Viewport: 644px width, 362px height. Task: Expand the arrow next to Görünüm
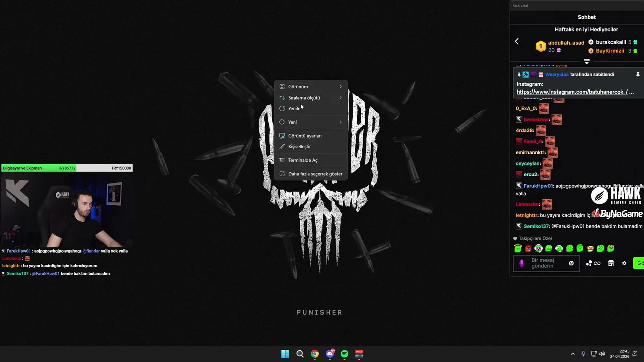click(340, 87)
